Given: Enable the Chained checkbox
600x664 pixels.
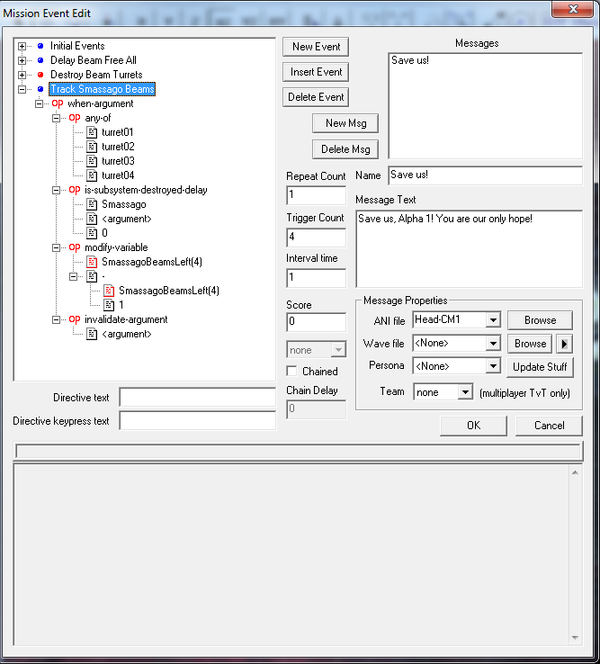Looking at the screenshot, I should click(x=293, y=372).
